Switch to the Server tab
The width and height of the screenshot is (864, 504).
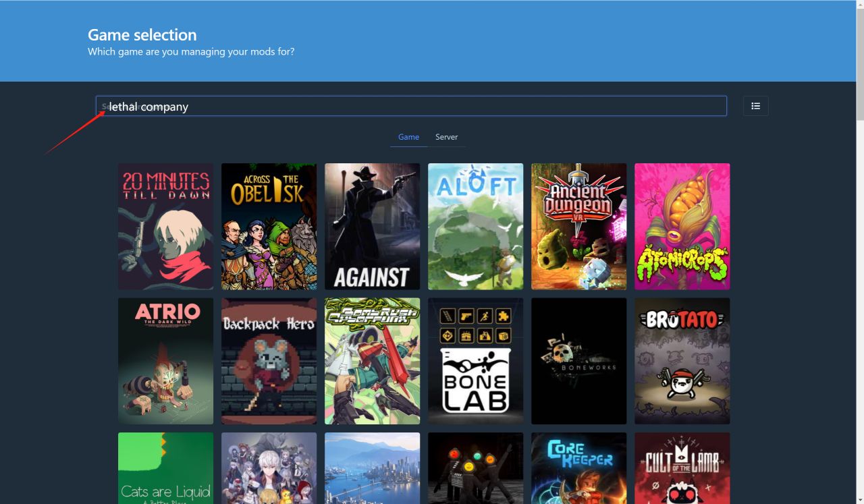point(446,137)
